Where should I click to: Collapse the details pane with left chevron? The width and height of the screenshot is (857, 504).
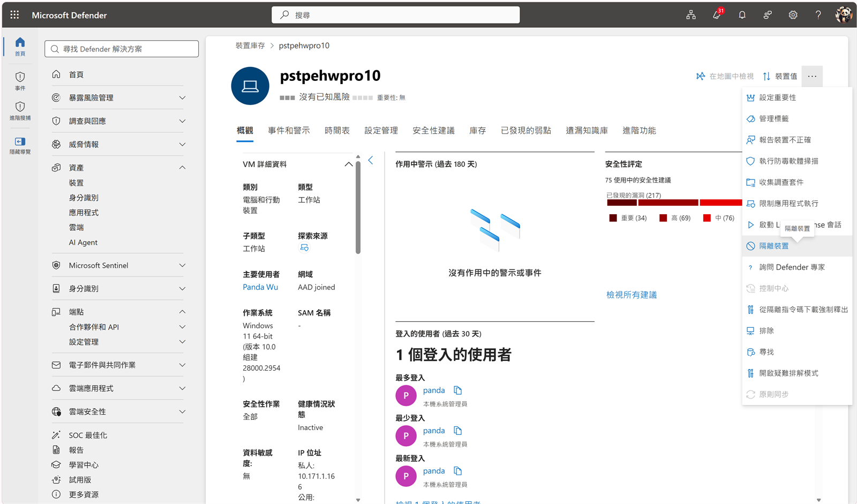click(x=371, y=160)
